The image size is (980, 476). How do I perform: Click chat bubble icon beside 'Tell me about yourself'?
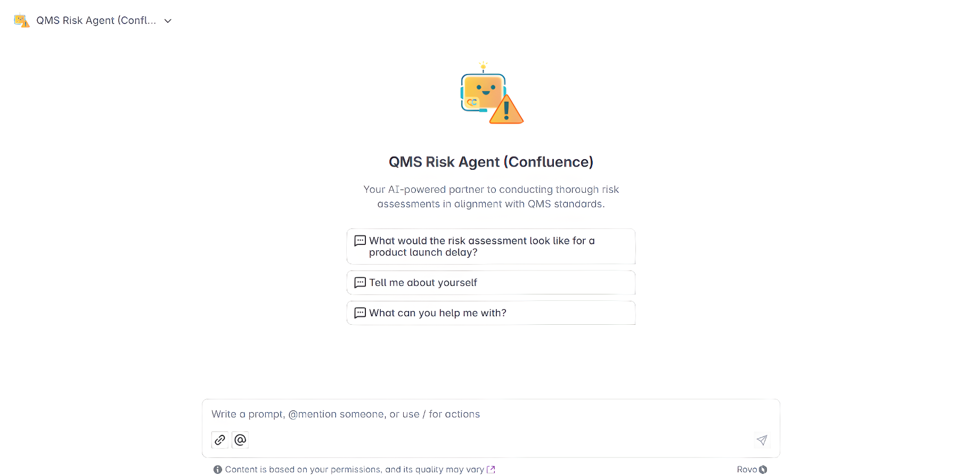point(360,283)
